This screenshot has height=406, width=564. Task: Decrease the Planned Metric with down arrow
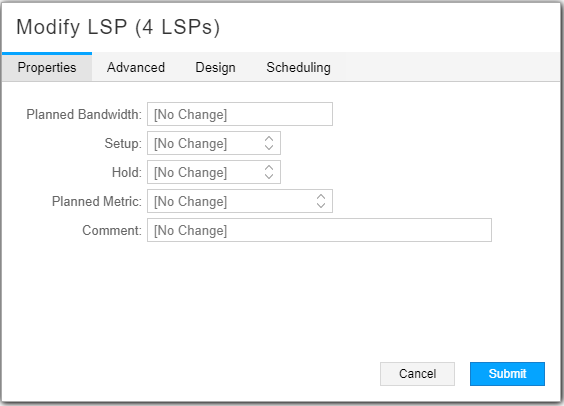point(321,205)
